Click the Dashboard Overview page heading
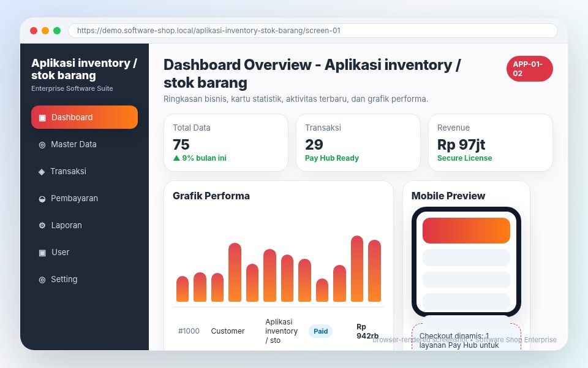The height and width of the screenshot is (368, 588). [312, 74]
